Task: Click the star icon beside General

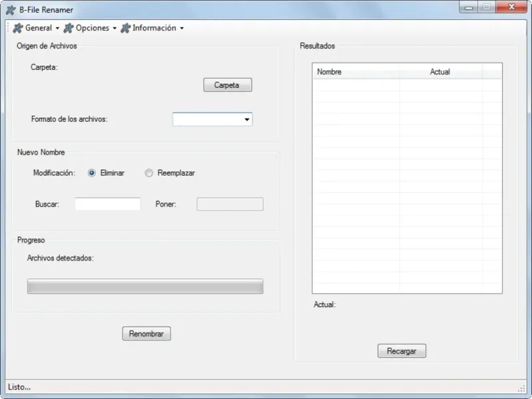Action: click(x=18, y=28)
